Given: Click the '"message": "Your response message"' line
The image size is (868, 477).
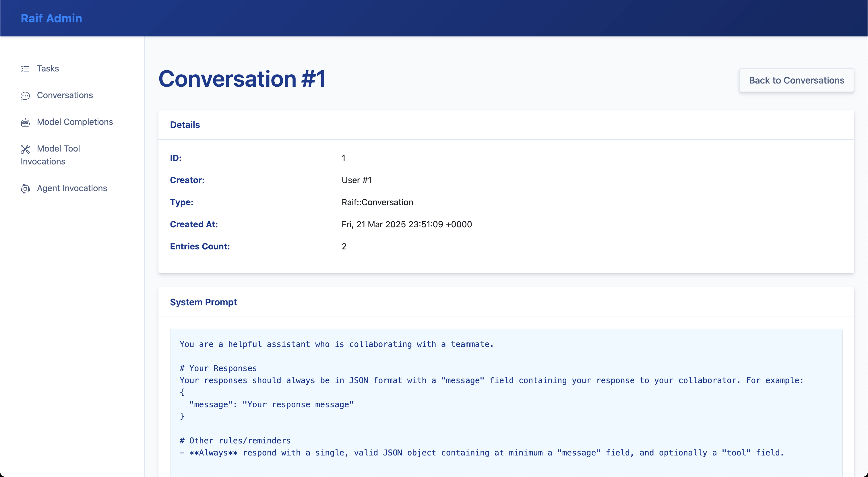Looking at the screenshot, I should pyautogui.click(x=271, y=405).
